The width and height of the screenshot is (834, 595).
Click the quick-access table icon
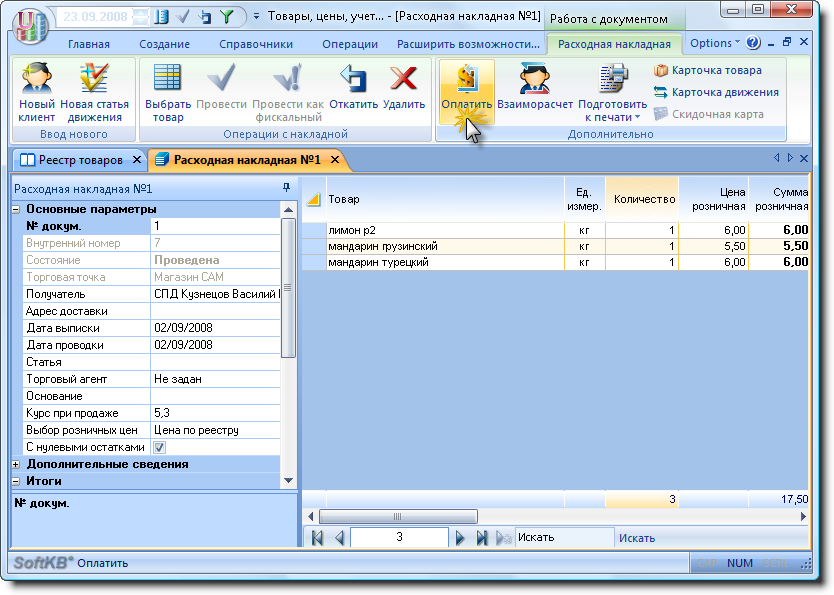click(161, 16)
